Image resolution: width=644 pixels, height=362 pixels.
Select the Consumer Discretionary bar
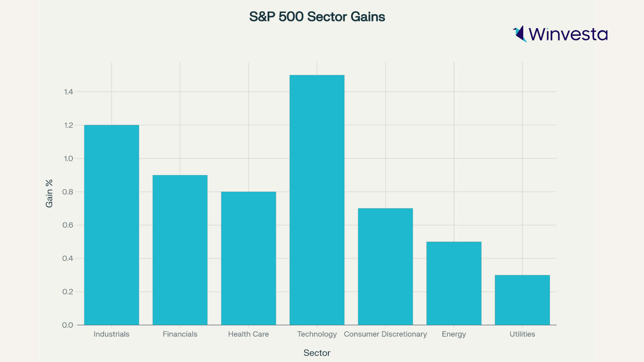[x=385, y=267]
